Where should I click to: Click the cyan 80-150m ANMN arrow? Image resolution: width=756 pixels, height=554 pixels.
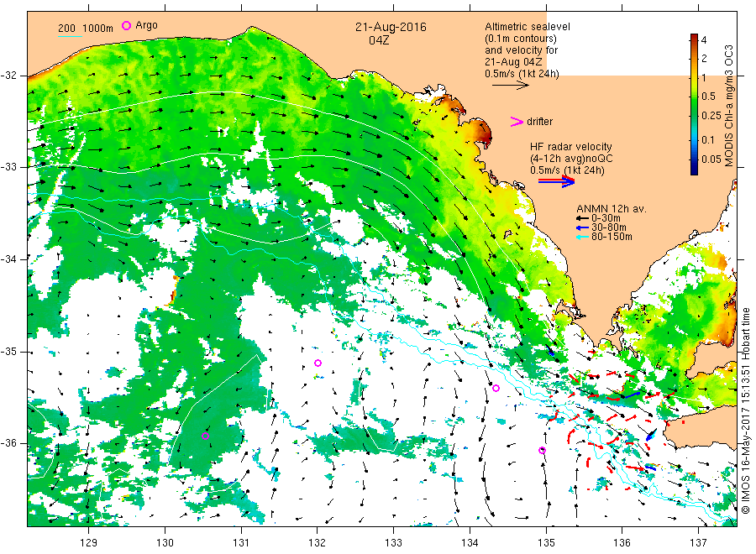pos(582,237)
